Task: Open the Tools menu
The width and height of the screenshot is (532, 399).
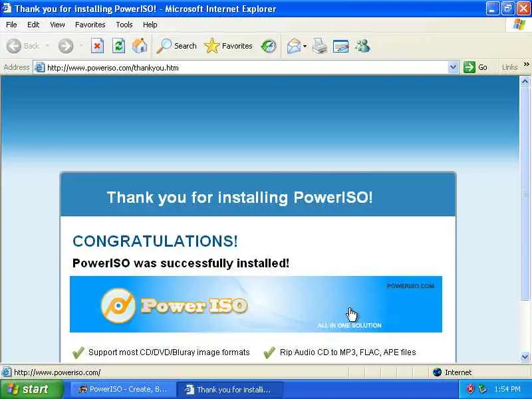Action: pos(124,25)
